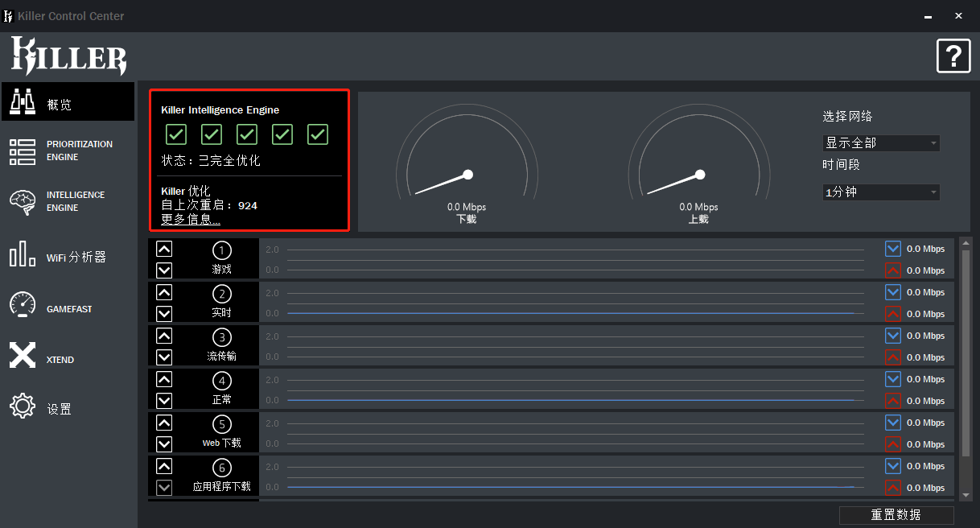This screenshot has width=980, height=528.
Task: Click the circled 2 实时 category
Action: point(221,295)
